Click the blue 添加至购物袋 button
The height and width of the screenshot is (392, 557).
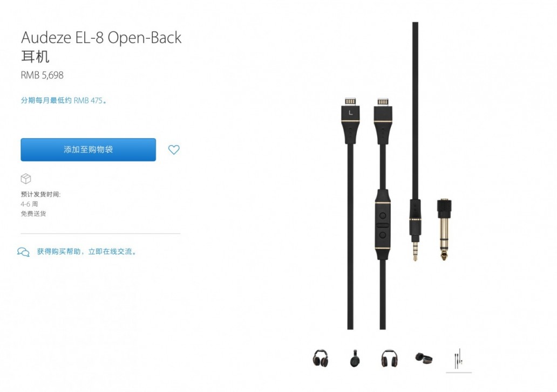[88, 150]
